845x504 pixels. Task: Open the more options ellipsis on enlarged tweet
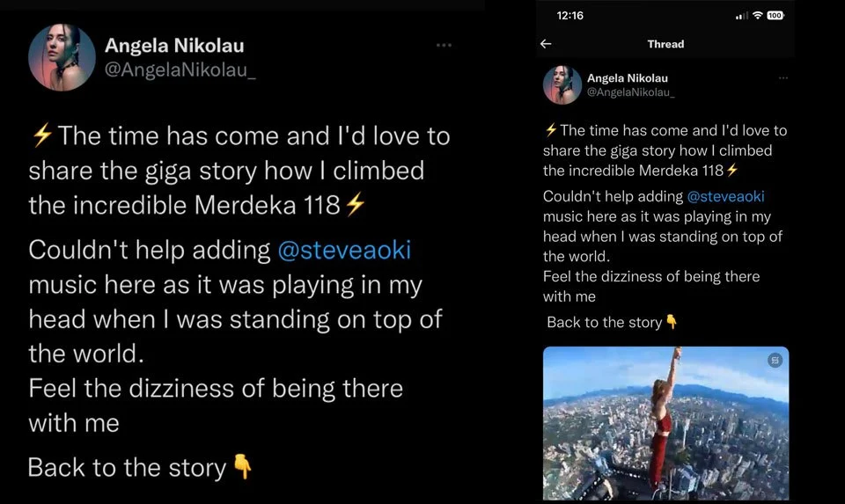[x=444, y=45]
